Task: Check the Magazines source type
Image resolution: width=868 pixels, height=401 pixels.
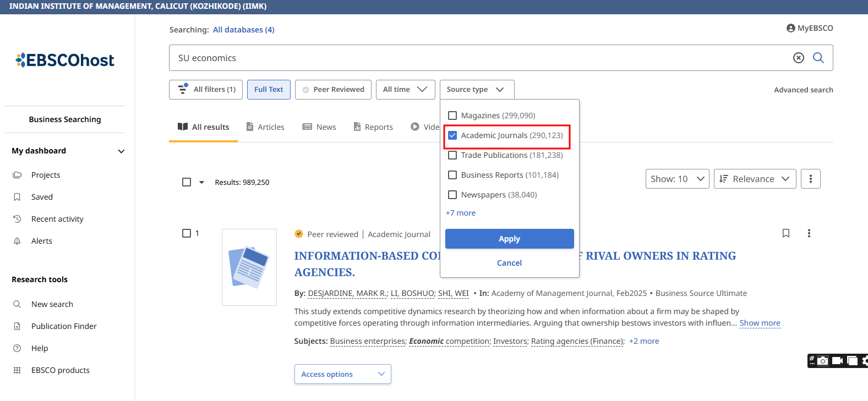Action: [452, 116]
